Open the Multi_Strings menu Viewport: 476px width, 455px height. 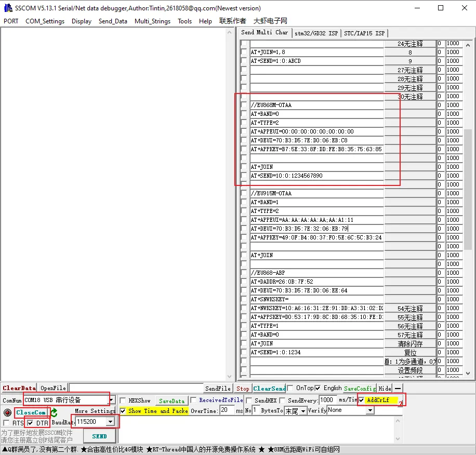tap(152, 21)
